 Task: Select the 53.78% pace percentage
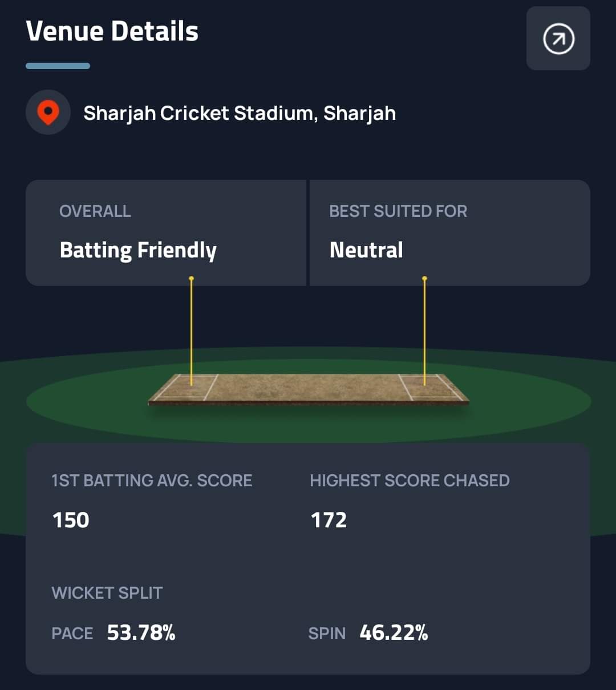[141, 632]
